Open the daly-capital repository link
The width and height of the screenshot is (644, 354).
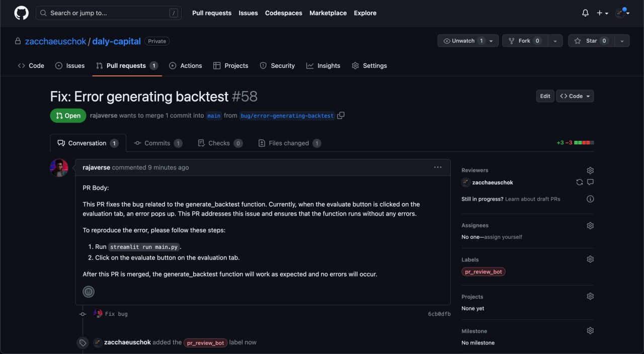click(116, 41)
